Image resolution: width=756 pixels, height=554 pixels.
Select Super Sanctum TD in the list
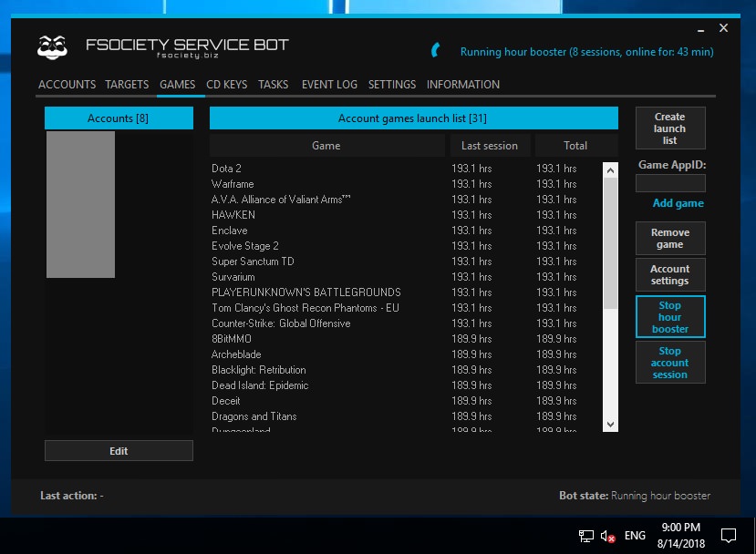pos(405,262)
